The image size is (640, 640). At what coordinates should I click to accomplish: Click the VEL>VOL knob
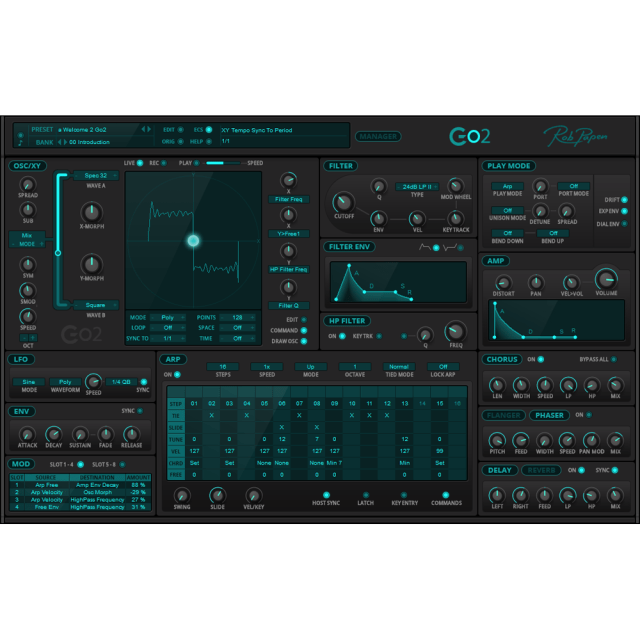coord(571,283)
